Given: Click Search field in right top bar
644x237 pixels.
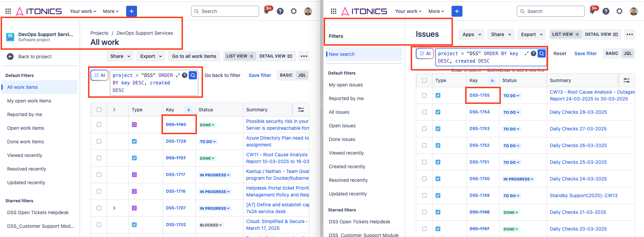Looking at the screenshot, I should (550, 11).
